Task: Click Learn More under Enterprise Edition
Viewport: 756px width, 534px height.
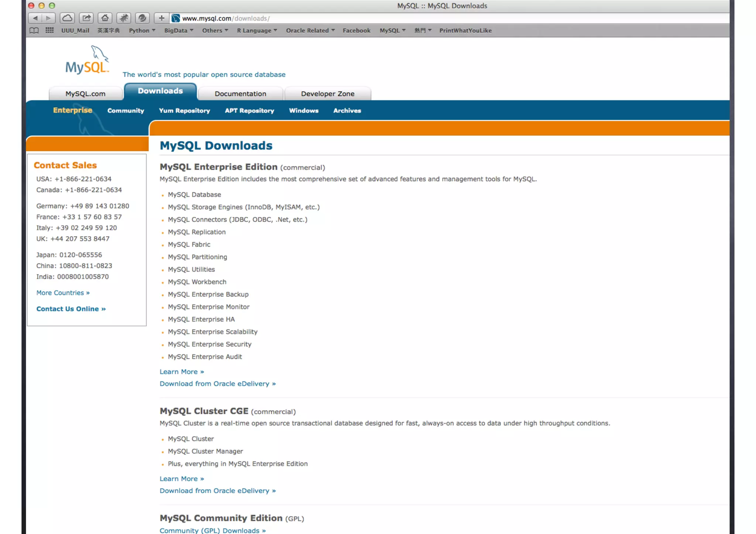Action: [x=182, y=372]
